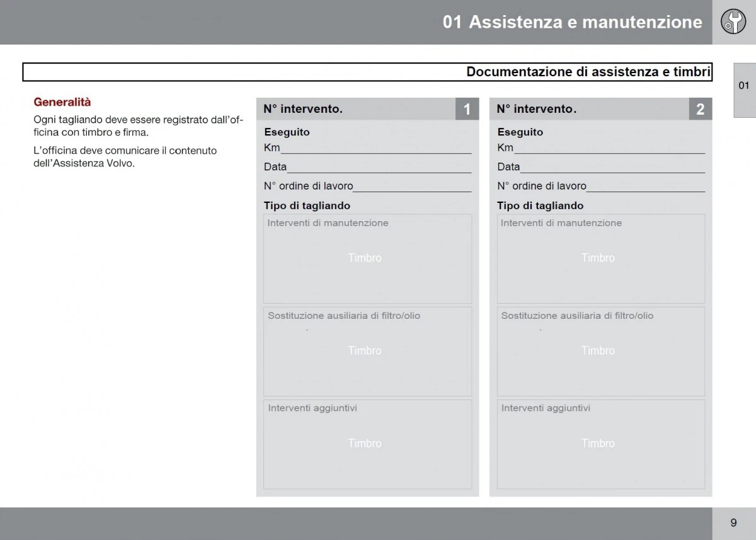
Task: Click Interventi aggiuntivi stamp box, card 2
Action: (x=601, y=444)
